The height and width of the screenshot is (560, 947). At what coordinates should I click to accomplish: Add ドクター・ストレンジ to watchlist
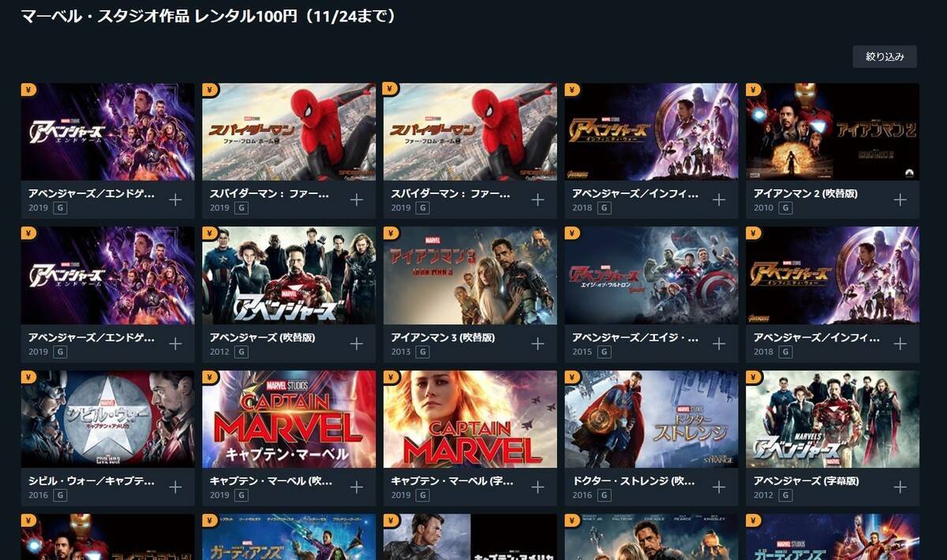[x=719, y=487]
